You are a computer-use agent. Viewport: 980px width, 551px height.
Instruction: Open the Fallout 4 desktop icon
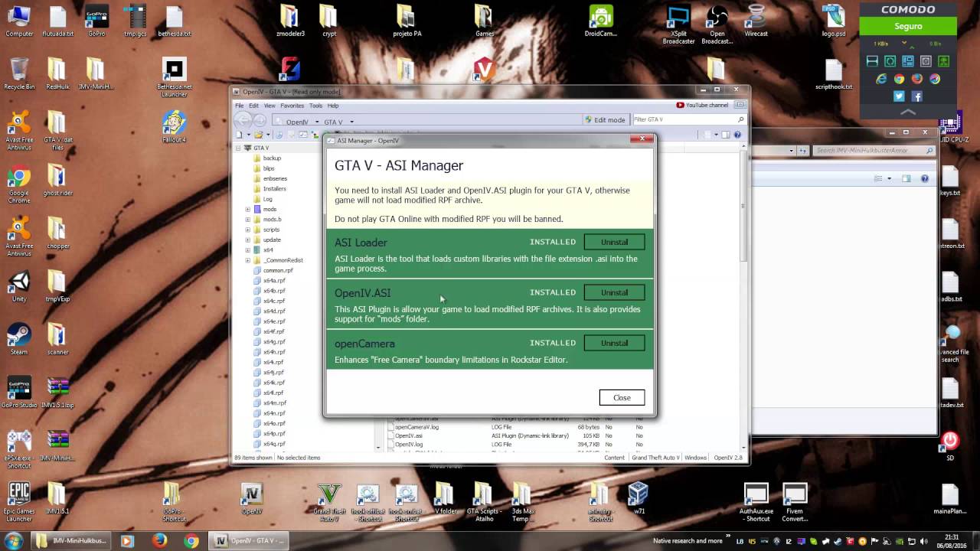tap(175, 127)
